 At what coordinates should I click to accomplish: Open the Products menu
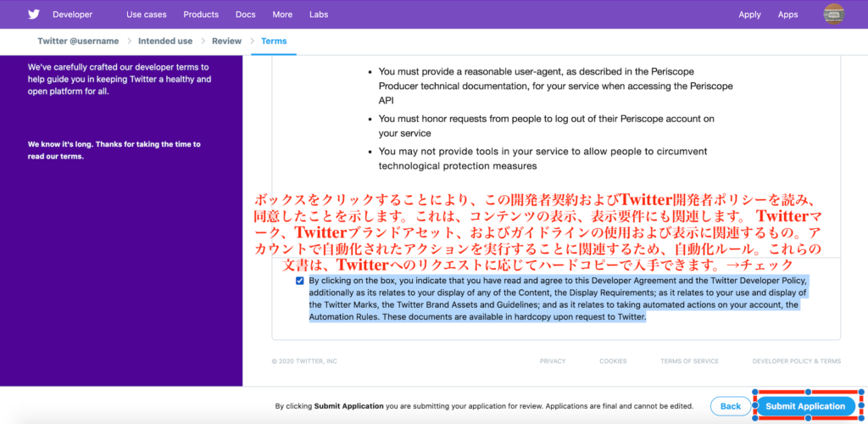(x=201, y=14)
